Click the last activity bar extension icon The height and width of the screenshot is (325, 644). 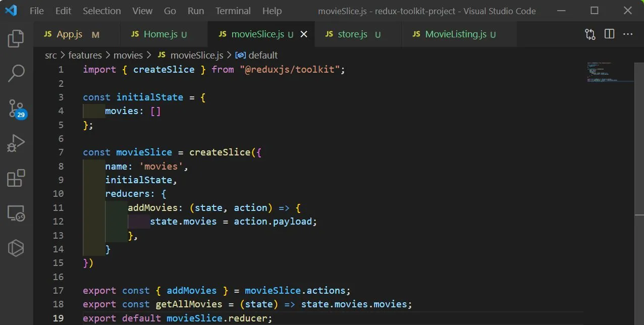(16, 248)
